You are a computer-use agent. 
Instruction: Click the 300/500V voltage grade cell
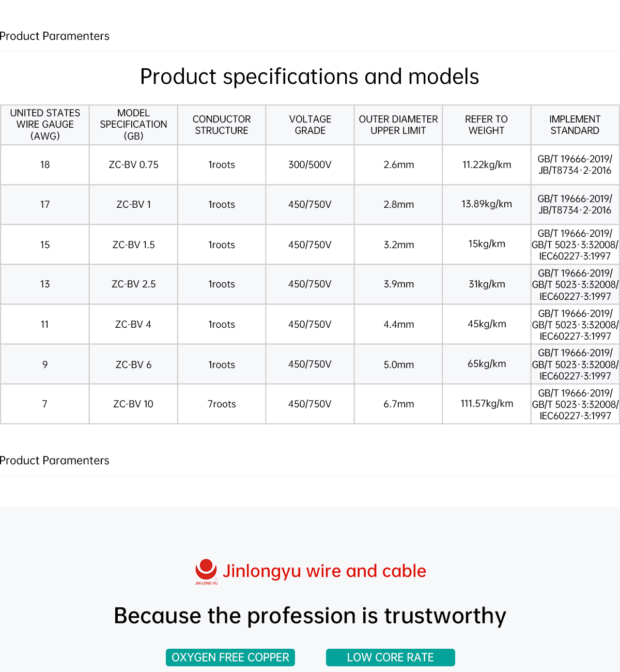(x=310, y=165)
